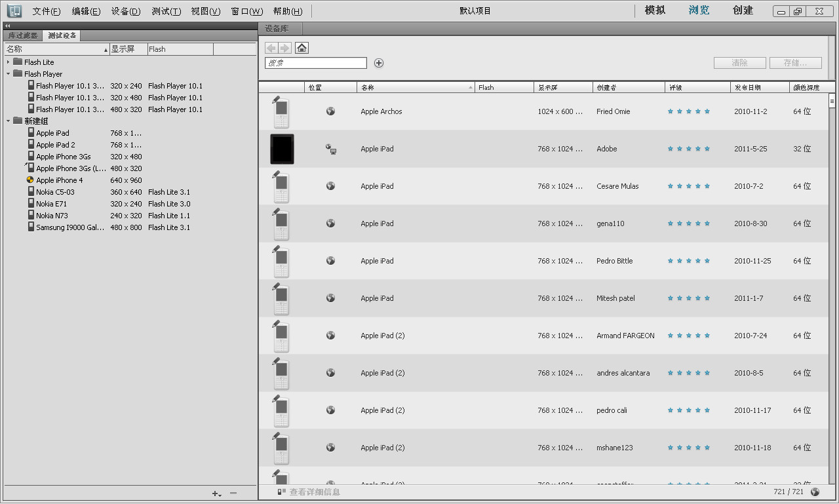The width and height of the screenshot is (839, 504).
Task: Switch to 测试设备 tab
Action: point(62,35)
